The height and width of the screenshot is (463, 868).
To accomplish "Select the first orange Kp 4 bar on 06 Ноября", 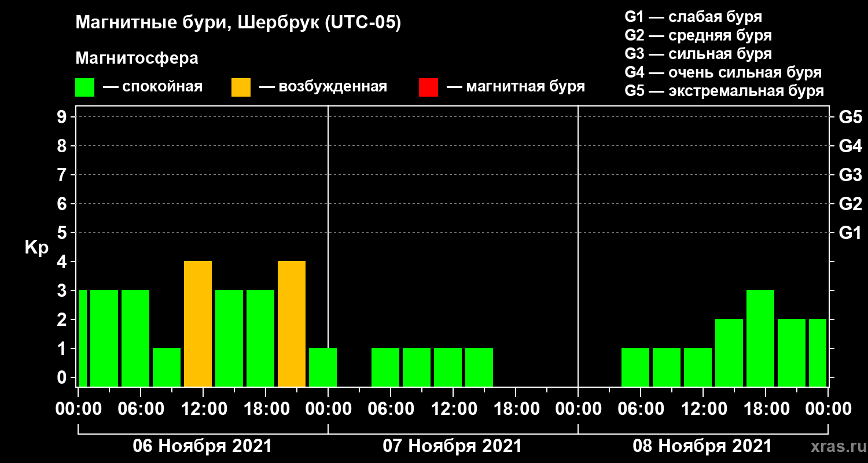I will (x=198, y=324).
